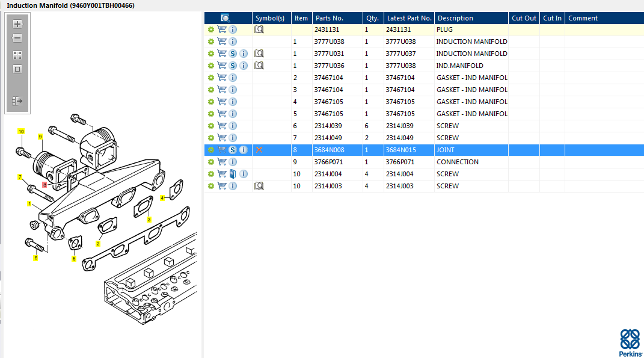Click the list export arrow icon
Screen dimensions: 644x358
[17, 100]
